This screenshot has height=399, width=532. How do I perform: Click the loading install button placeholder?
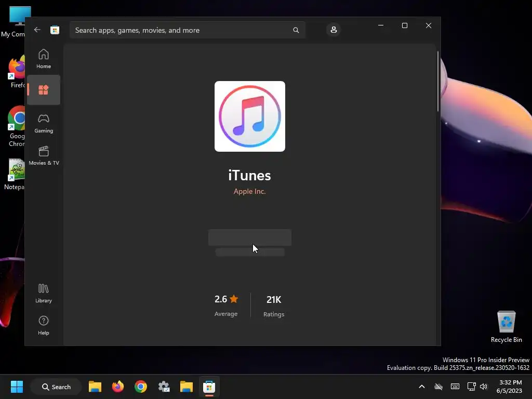(250, 237)
